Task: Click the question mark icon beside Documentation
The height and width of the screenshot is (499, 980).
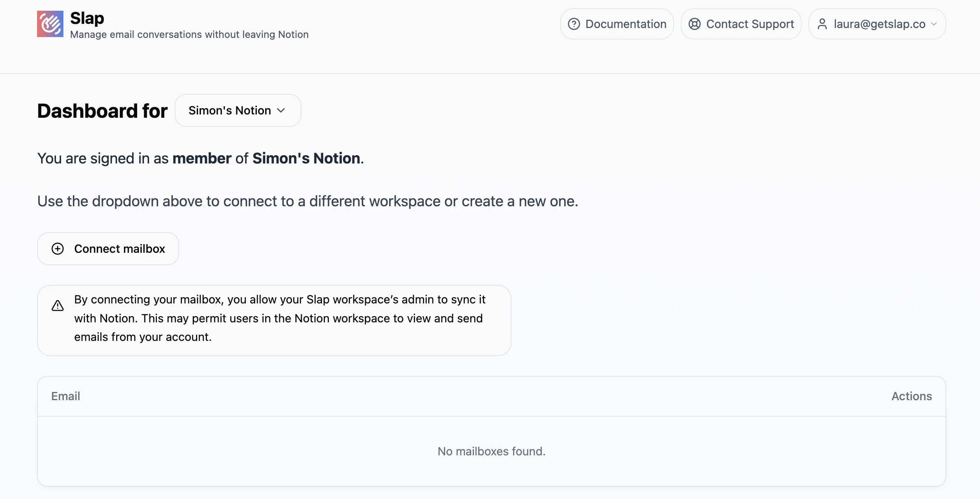Action: (x=574, y=24)
